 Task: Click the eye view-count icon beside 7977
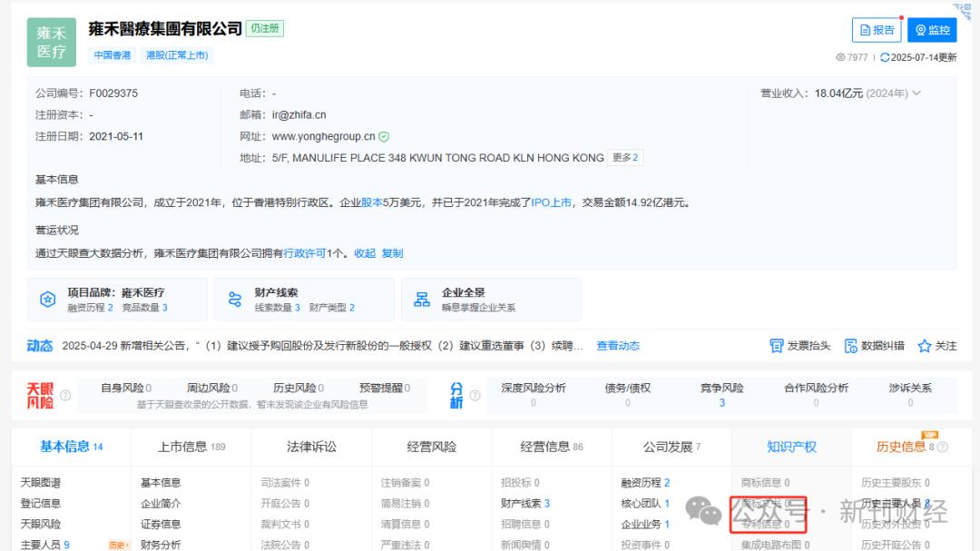pos(840,57)
